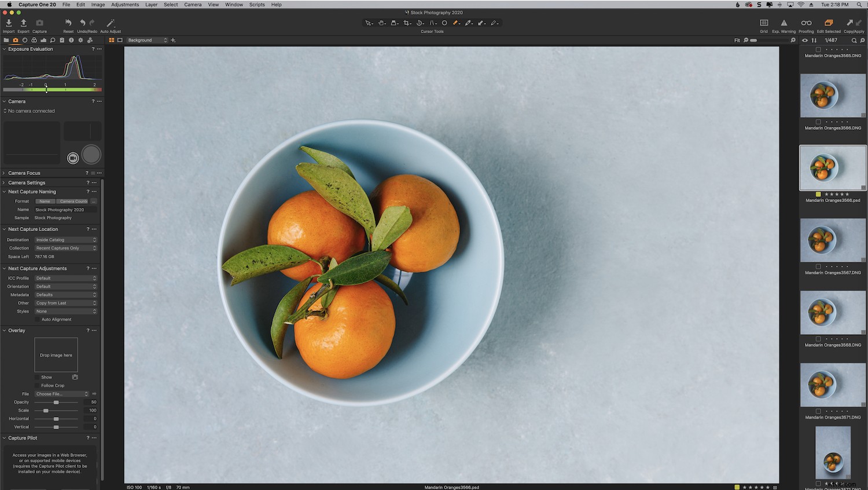
Task: Enable the Exposure Warning icon
Action: tap(783, 23)
